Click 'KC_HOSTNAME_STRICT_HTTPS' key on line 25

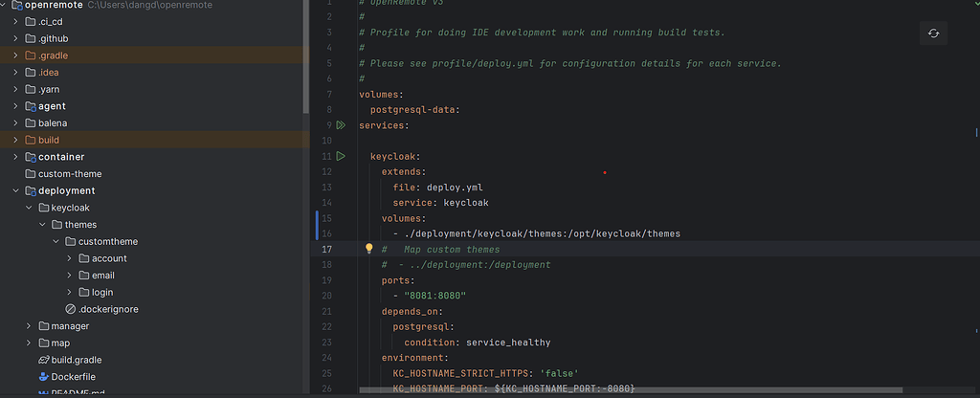pos(460,374)
